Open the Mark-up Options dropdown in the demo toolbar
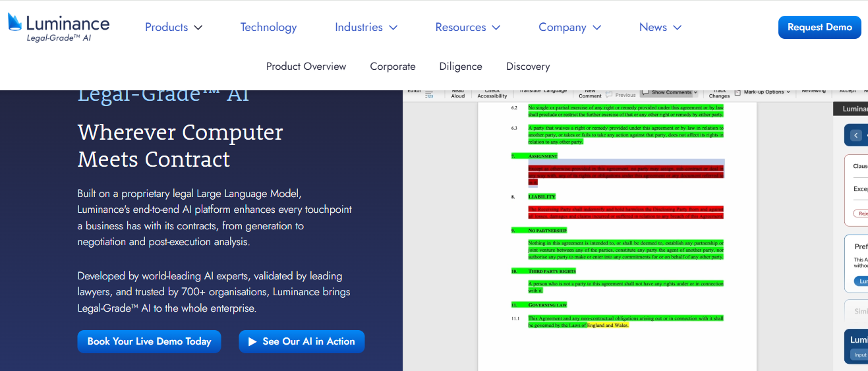This screenshot has height=371, width=868. click(762, 92)
